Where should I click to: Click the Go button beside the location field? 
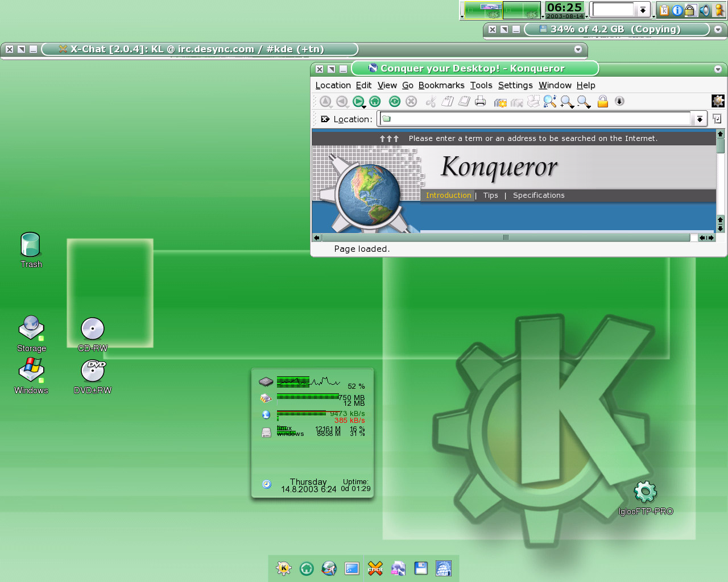[x=717, y=119]
